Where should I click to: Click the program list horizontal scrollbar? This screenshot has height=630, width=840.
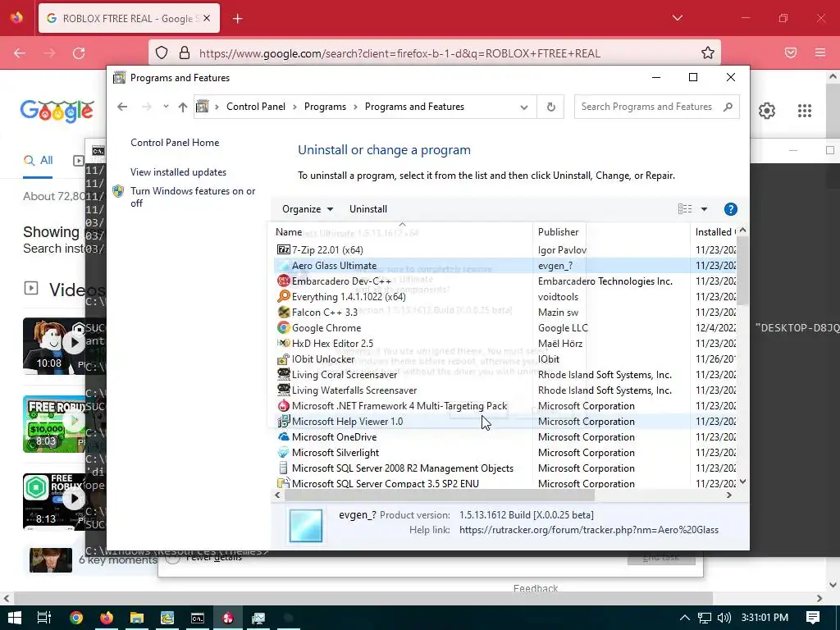click(x=440, y=495)
